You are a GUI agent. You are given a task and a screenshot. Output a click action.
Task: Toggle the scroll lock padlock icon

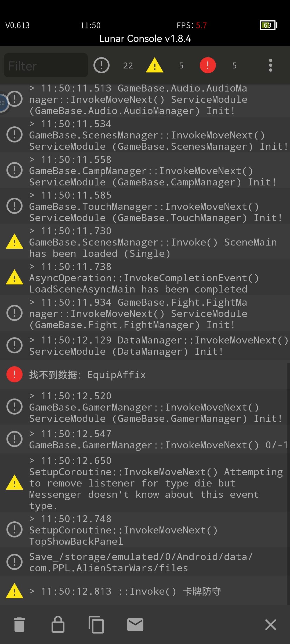(x=58, y=625)
